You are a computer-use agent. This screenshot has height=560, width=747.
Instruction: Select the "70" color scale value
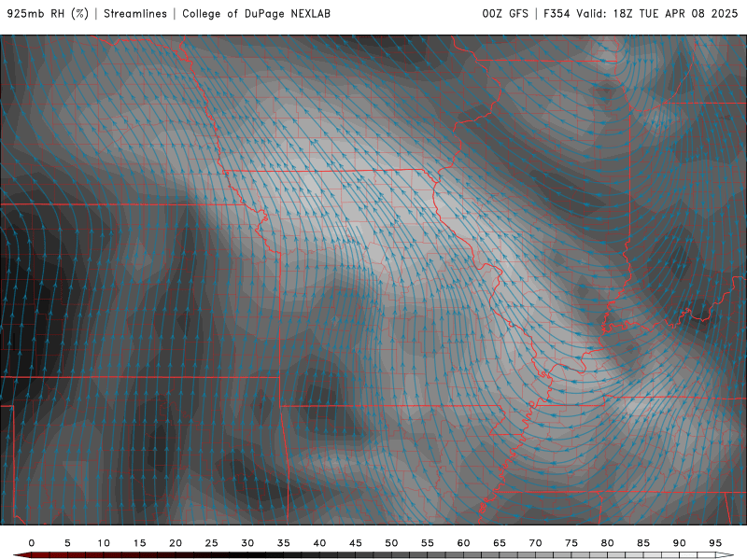coord(535,543)
